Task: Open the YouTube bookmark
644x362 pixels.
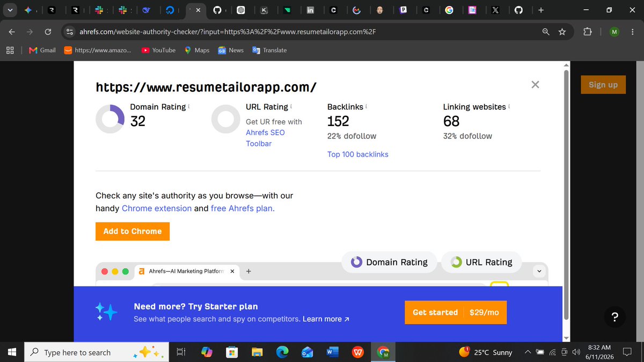Action: [158, 50]
